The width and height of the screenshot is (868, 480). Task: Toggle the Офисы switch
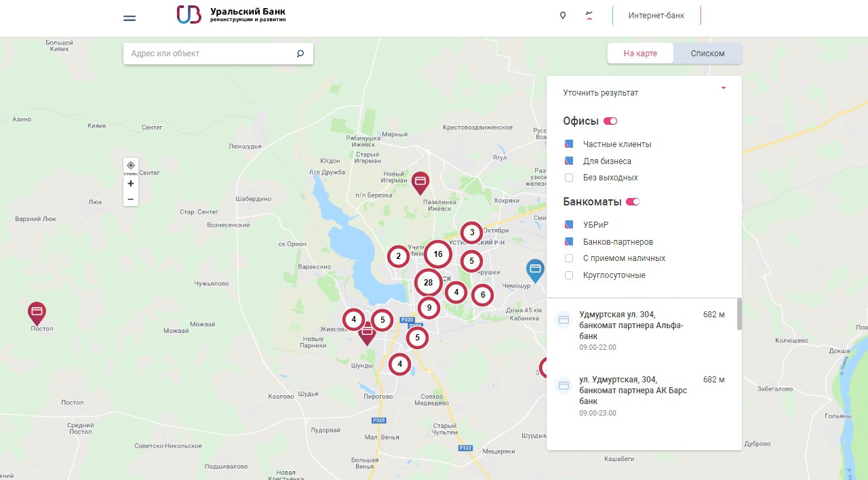coord(610,121)
